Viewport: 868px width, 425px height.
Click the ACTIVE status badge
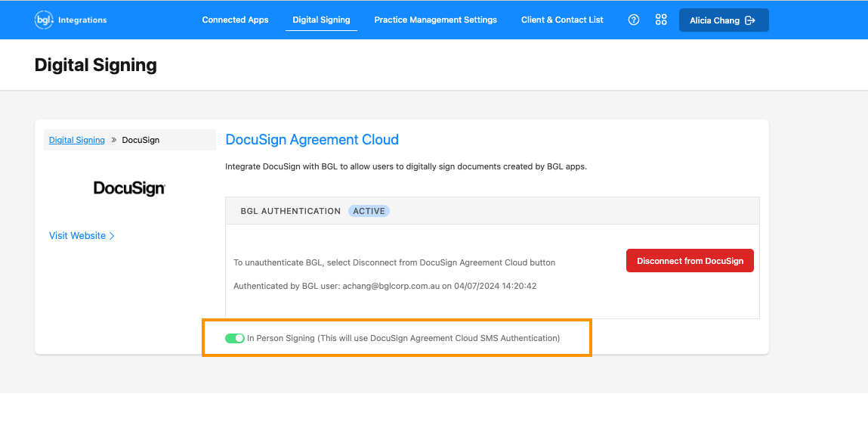pos(369,211)
